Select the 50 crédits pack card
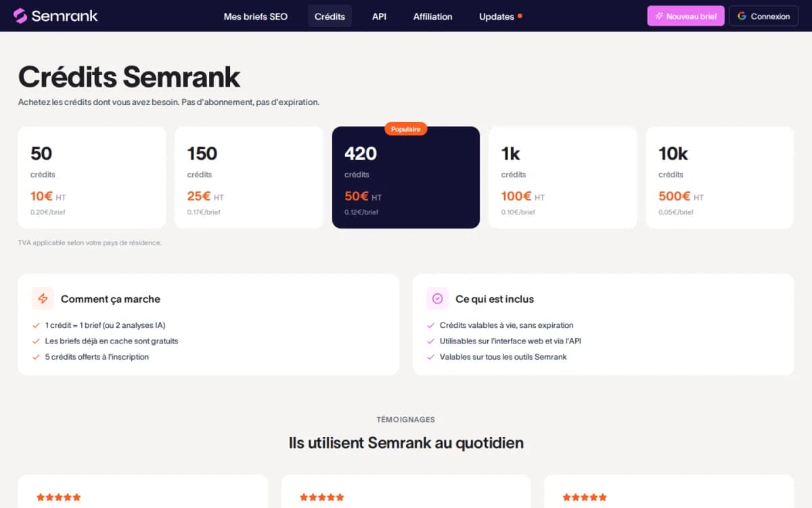The image size is (812, 508). (x=92, y=177)
